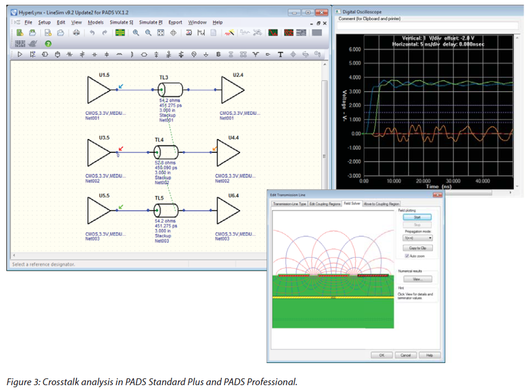Click the Zoom Out magnifier icon
This screenshot has height=392, width=532.
click(148, 33)
